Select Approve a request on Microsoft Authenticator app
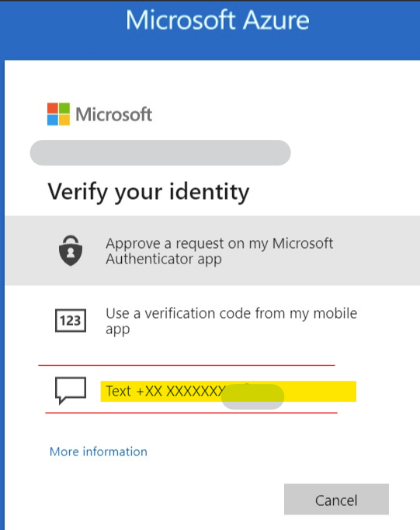Viewport: 420px width, 530px height. pos(213,250)
